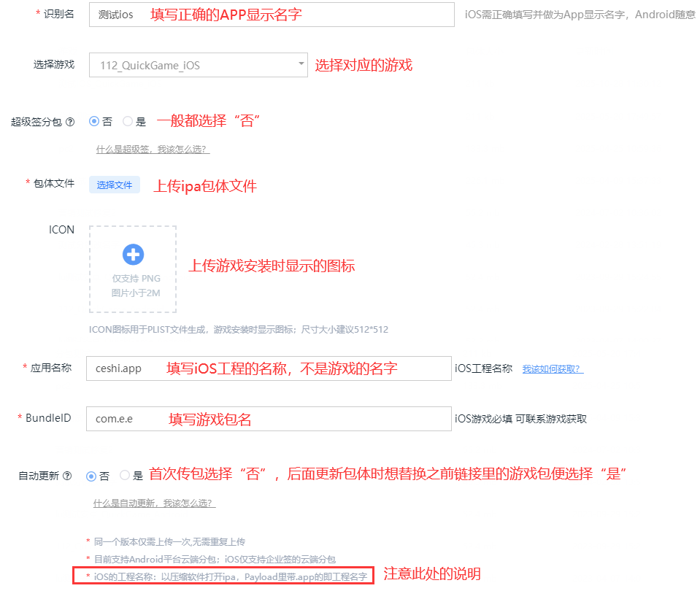Open the 选择游戏 dropdown arrow
The image size is (700, 591).
pos(301,64)
